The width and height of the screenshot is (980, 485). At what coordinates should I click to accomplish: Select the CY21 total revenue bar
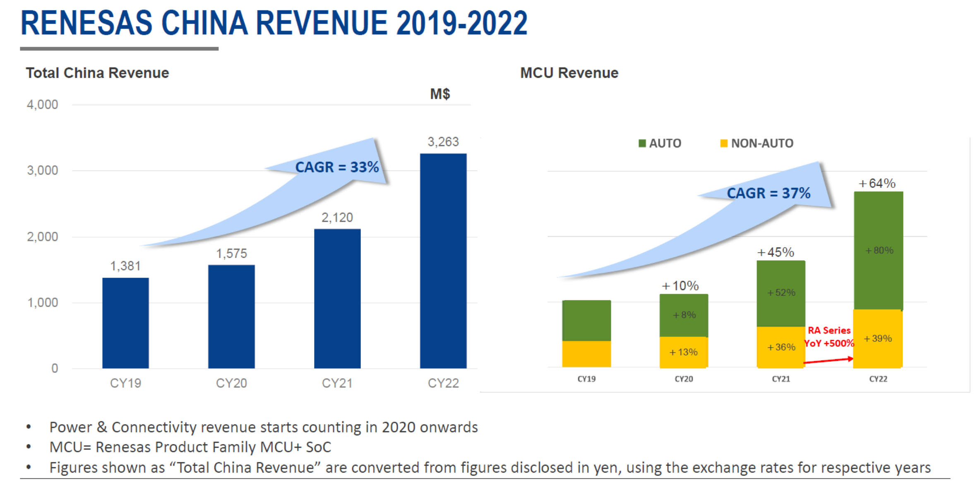pos(337,298)
